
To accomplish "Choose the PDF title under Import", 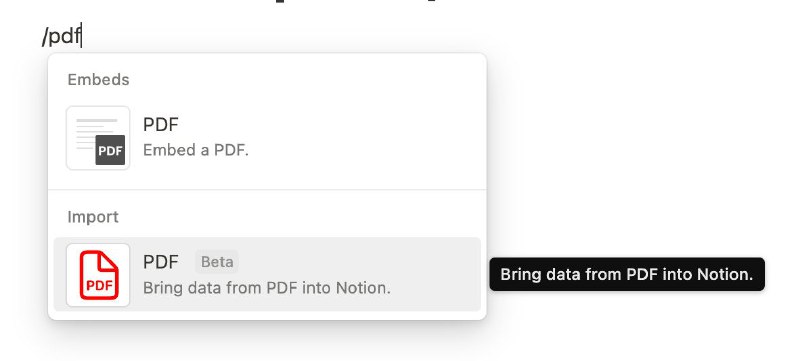I will tap(161, 262).
